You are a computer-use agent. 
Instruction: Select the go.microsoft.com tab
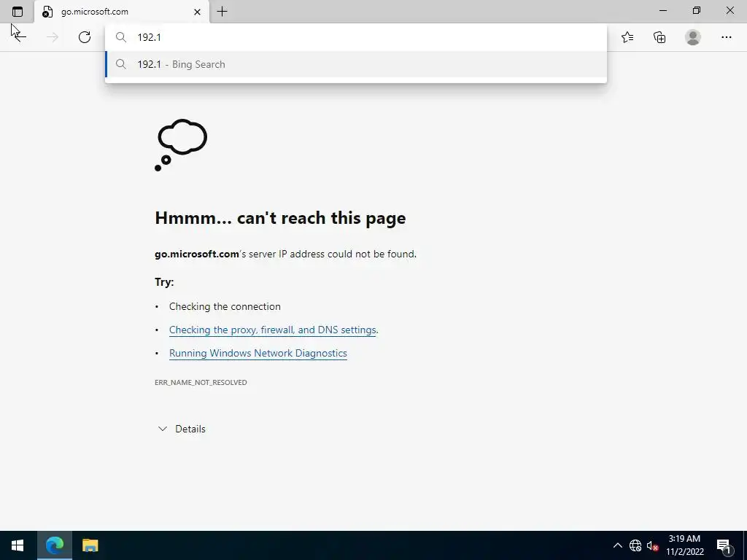click(x=122, y=12)
